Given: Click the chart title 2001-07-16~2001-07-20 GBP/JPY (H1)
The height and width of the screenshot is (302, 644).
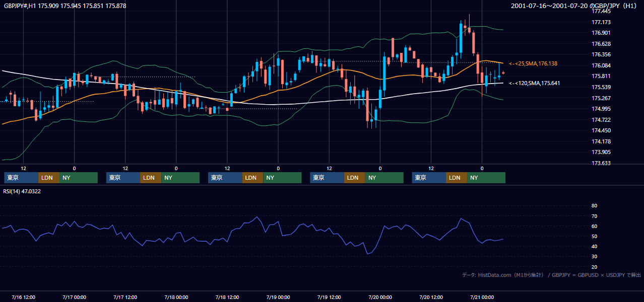Looking at the screenshot, I should [575, 6].
